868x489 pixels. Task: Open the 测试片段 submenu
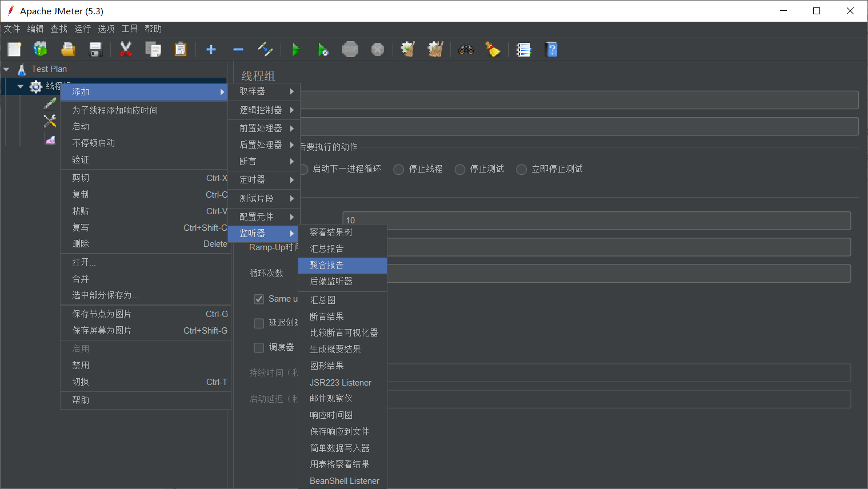(264, 199)
